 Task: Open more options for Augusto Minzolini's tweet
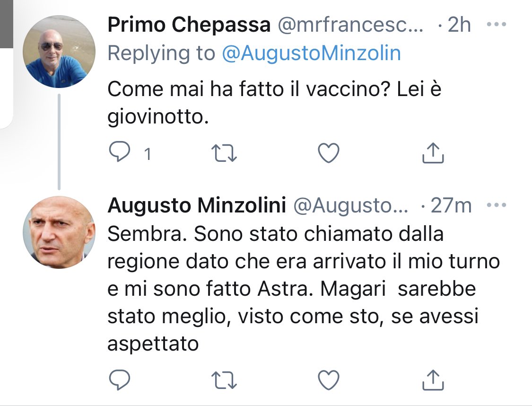pos(496,205)
